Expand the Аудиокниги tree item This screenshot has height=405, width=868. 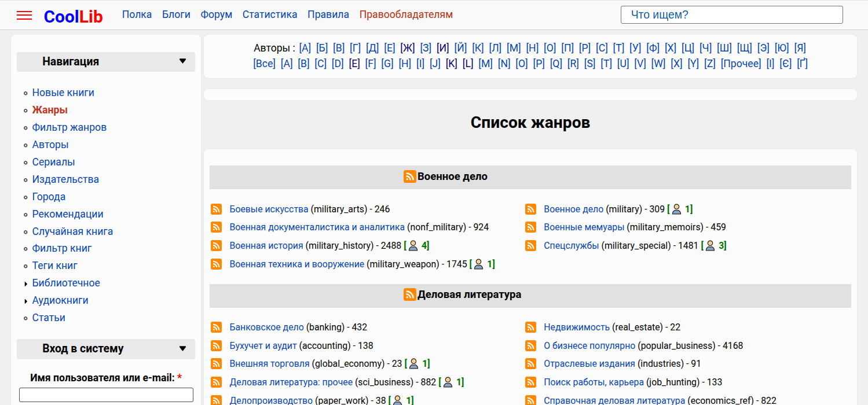(x=26, y=301)
